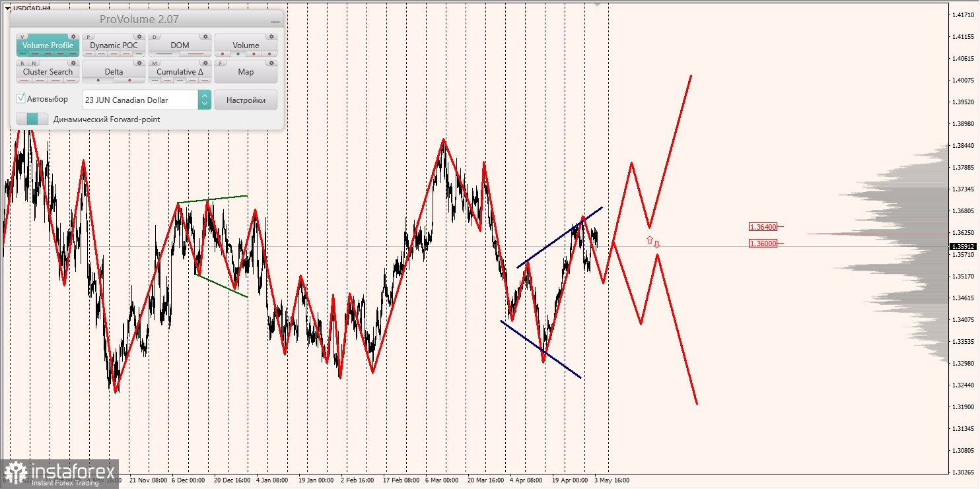Viewport: 980px width, 489px height.
Task: Open the Delta settings gear
Action: [139, 63]
